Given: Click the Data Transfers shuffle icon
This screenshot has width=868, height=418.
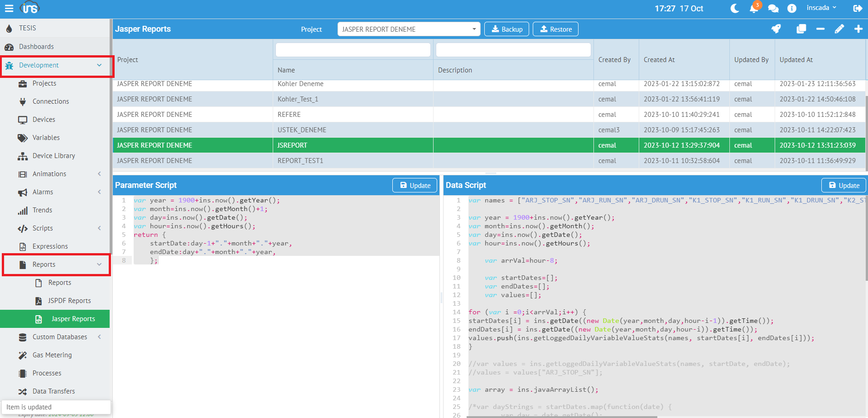Looking at the screenshot, I should point(23,391).
